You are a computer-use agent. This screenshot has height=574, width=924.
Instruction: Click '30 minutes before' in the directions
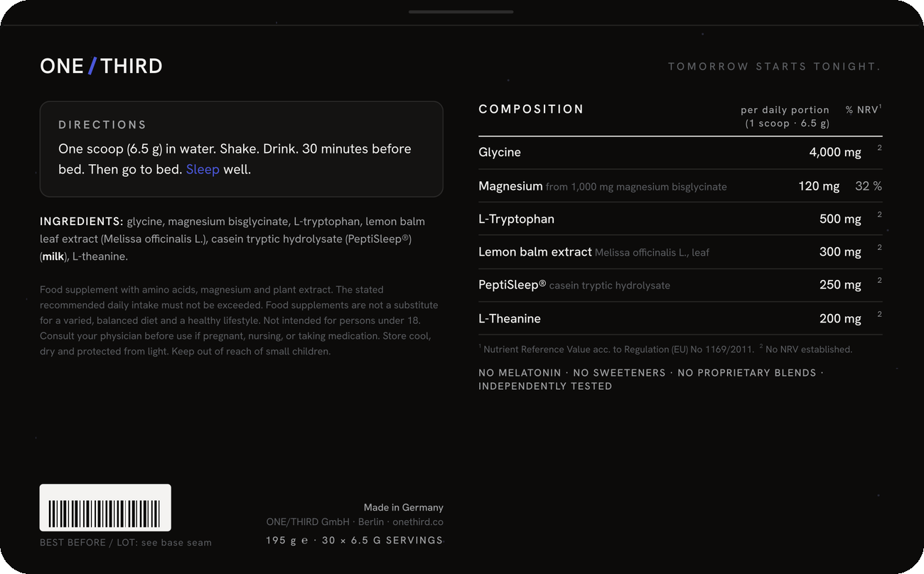(357, 149)
